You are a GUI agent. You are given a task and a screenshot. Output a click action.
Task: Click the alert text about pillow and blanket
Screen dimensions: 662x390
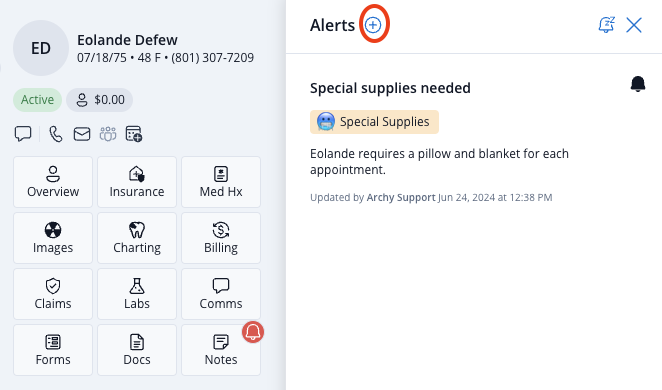[x=439, y=162]
